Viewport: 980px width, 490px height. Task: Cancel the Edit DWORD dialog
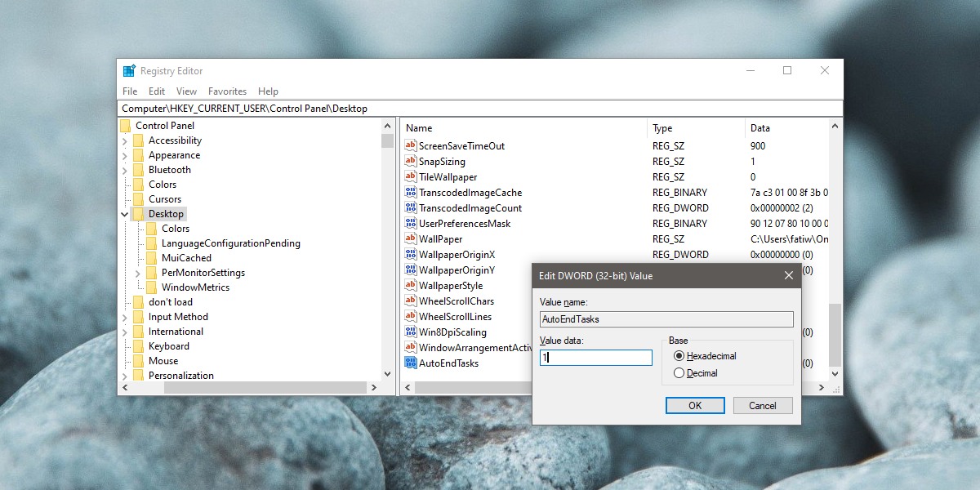click(762, 405)
